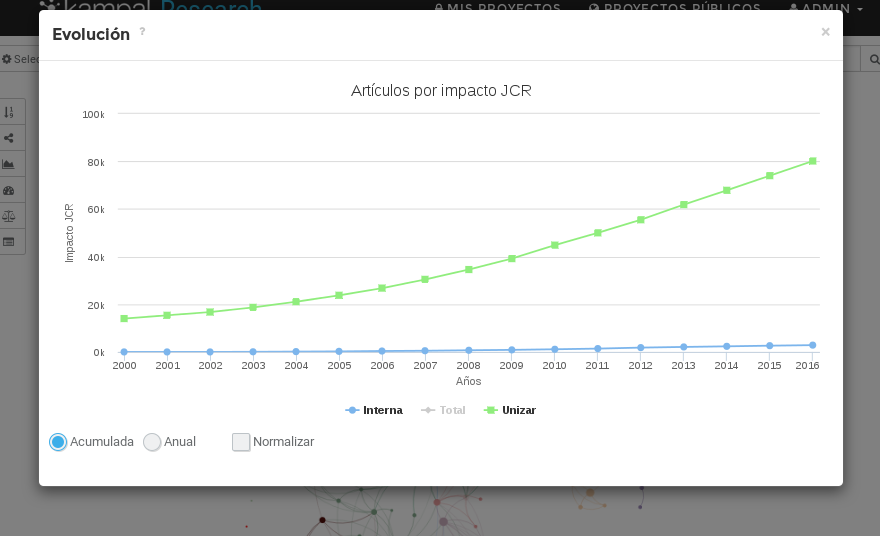The height and width of the screenshot is (536, 880).
Task: Open the ADMIN user dropdown
Action: [826, 8]
